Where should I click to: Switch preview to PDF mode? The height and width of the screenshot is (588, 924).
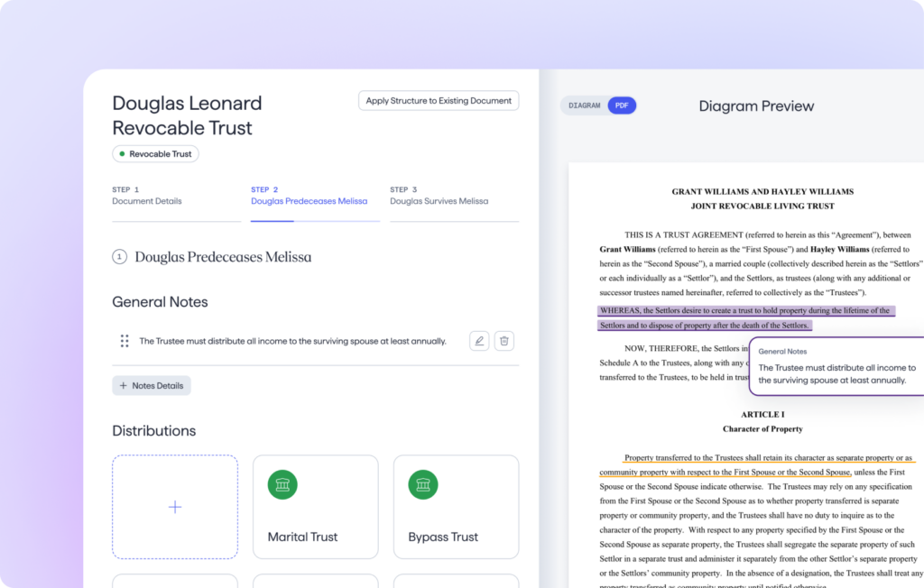click(x=622, y=106)
